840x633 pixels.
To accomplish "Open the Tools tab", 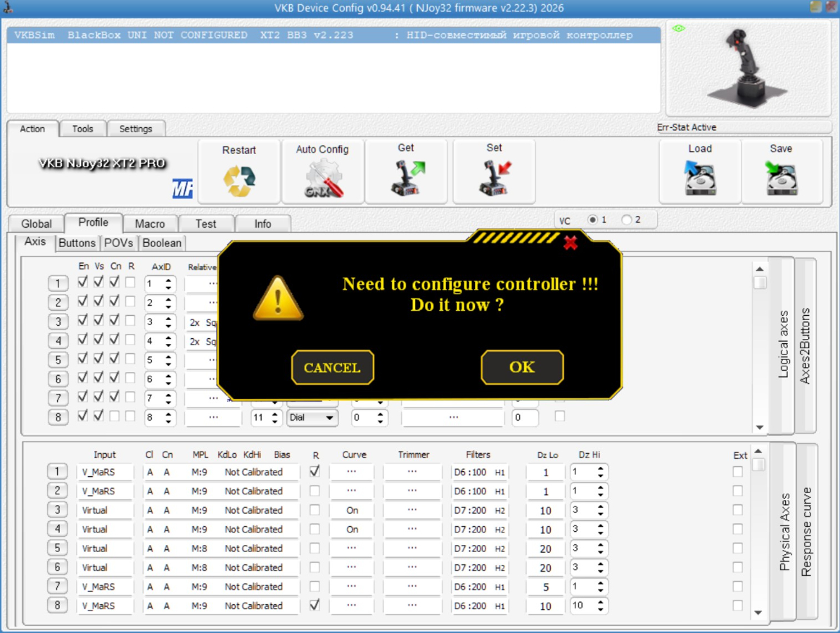I will (82, 129).
